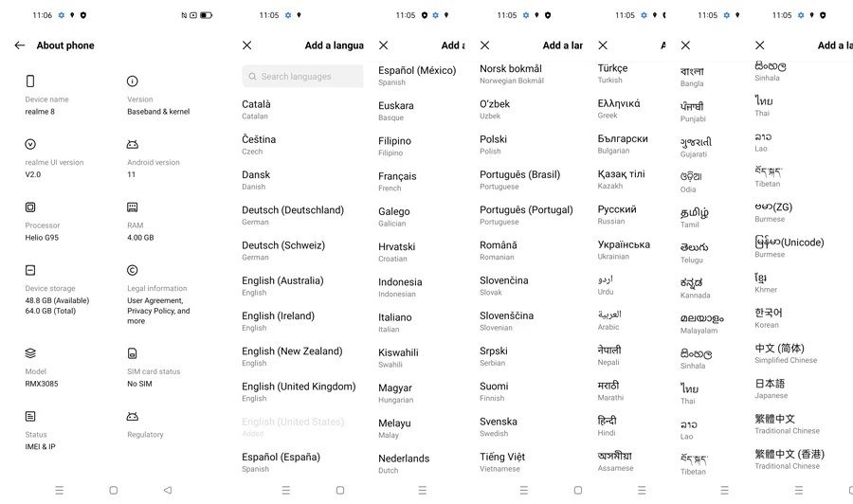Tap the Model layers icon
This screenshot has width=853, height=504.
pos(30,353)
